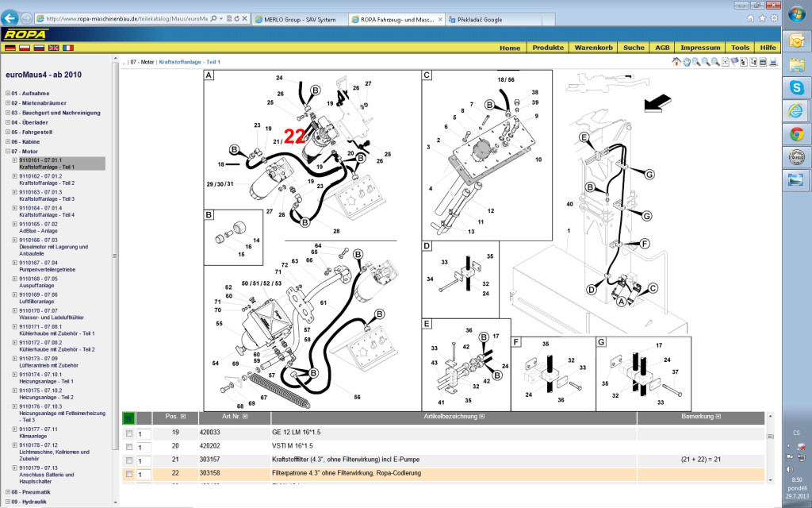The image size is (812, 508).
Task: Switch language with the German flag
Action: 10,48
